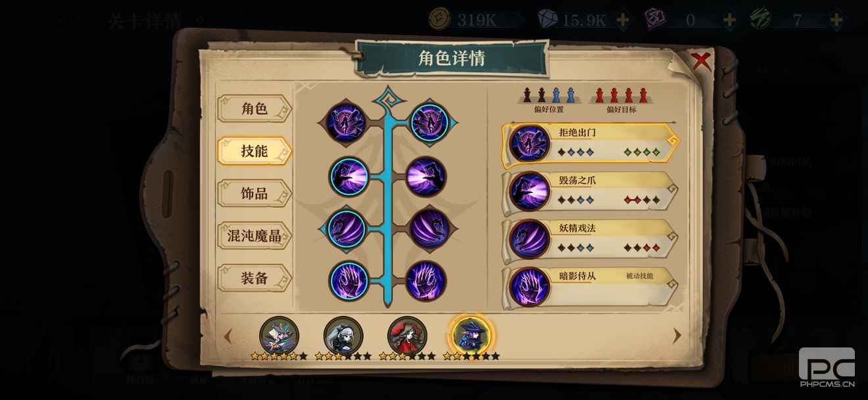Select top-right skill node in skill tree
868x400 pixels.
[x=429, y=123]
